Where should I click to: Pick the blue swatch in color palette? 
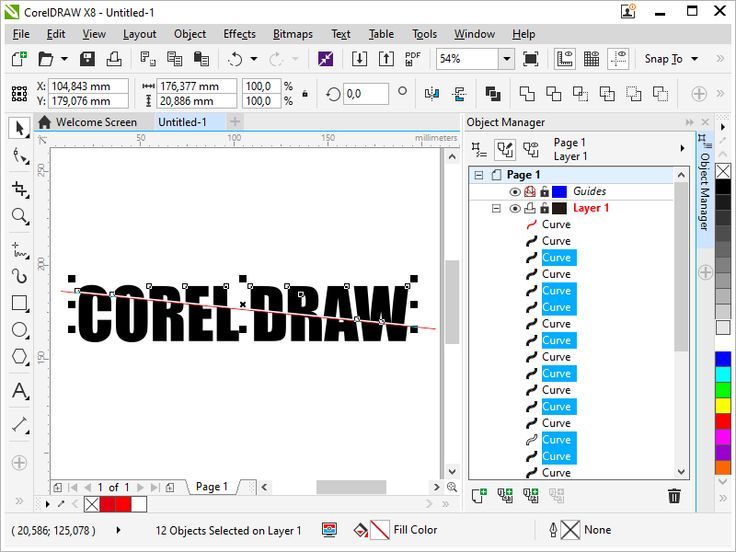tap(723, 358)
